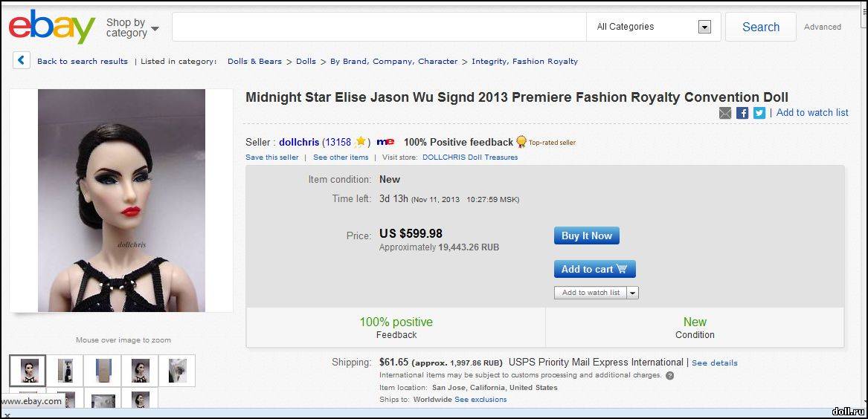
Task: Click the See exclusions link
Action: coord(480,399)
